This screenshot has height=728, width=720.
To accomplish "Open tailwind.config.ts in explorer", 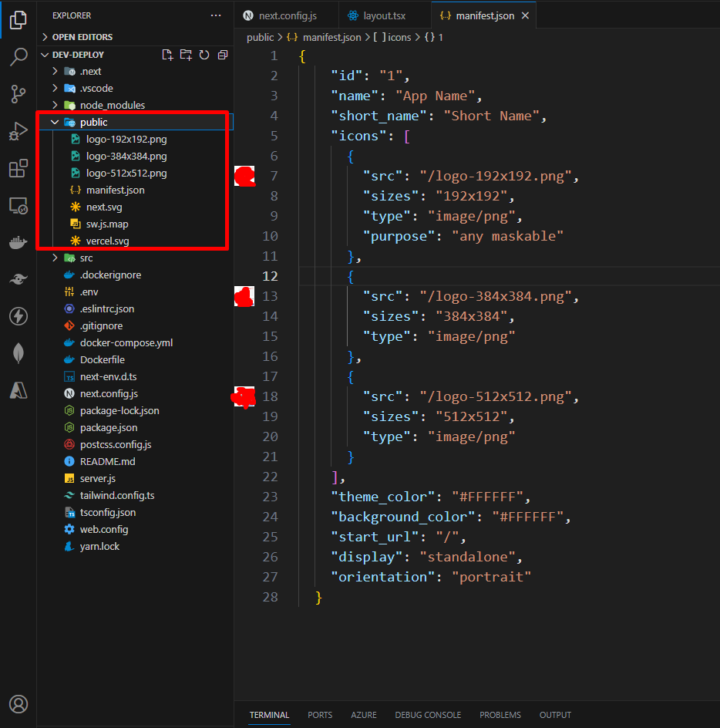I will [135, 495].
